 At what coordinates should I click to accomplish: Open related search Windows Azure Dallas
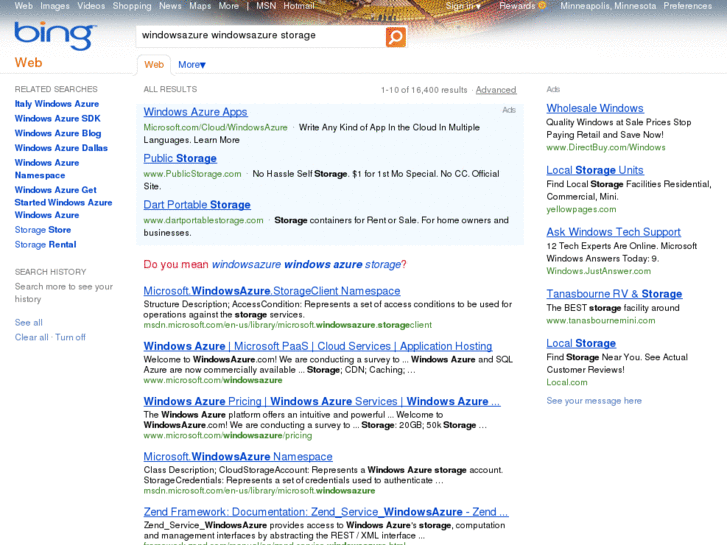(61, 148)
